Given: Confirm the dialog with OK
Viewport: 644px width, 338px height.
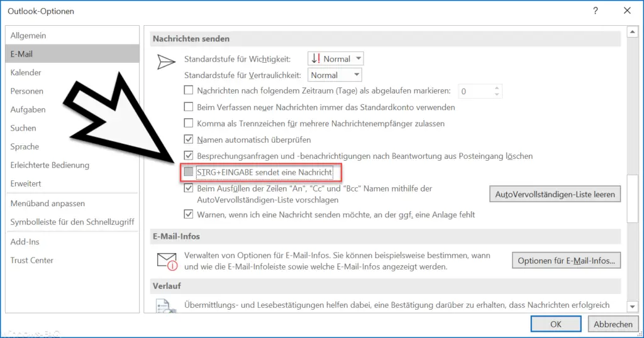Looking at the screenshot, I should click(556, 324).
